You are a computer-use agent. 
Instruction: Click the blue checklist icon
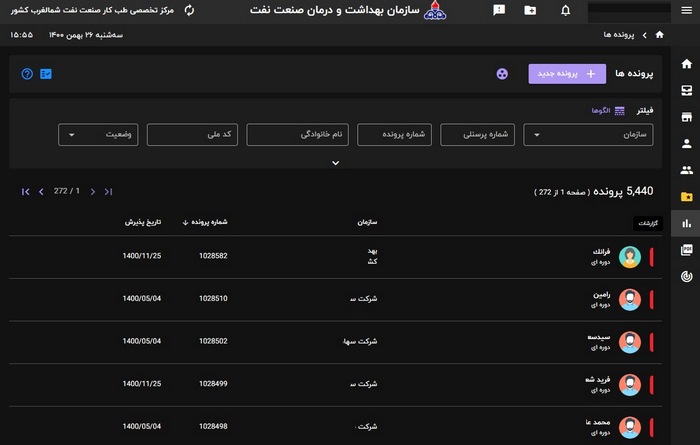46,74
